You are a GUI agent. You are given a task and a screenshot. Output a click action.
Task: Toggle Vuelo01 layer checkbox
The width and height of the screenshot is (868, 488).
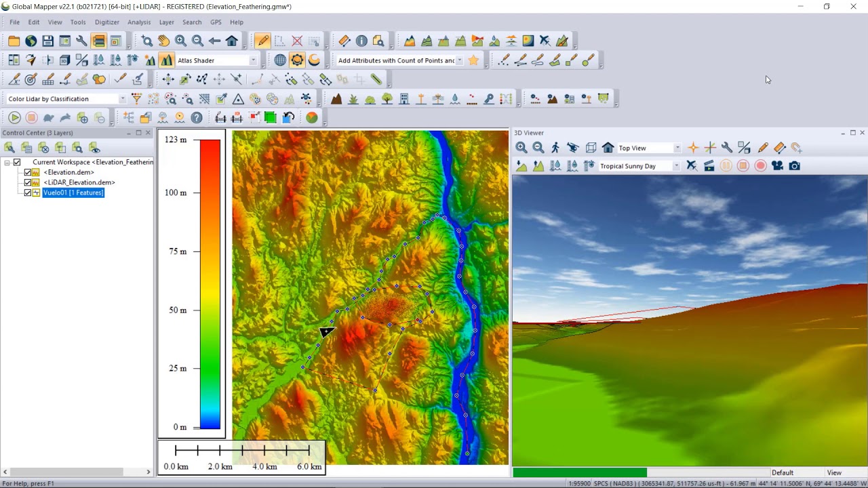(x=28, y=193)
